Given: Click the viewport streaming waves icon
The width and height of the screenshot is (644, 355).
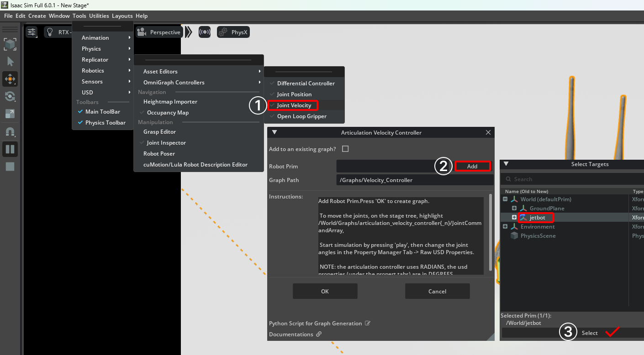Looking at the screenshot, I should point(205,32).
